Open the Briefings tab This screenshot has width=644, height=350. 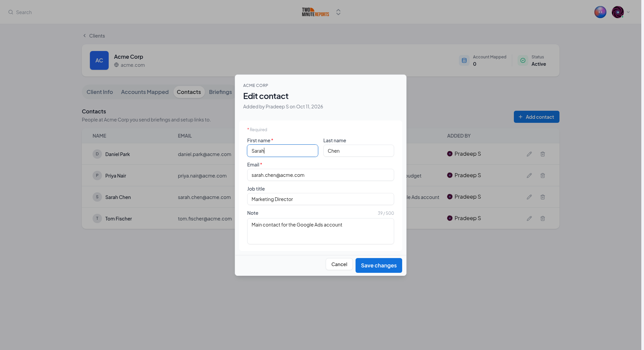click(220, 92)
